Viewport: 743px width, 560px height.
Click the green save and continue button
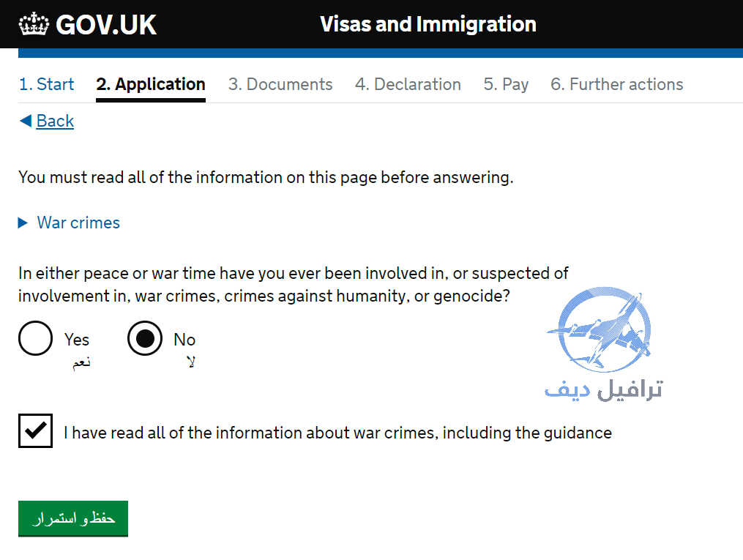(73, 518)
